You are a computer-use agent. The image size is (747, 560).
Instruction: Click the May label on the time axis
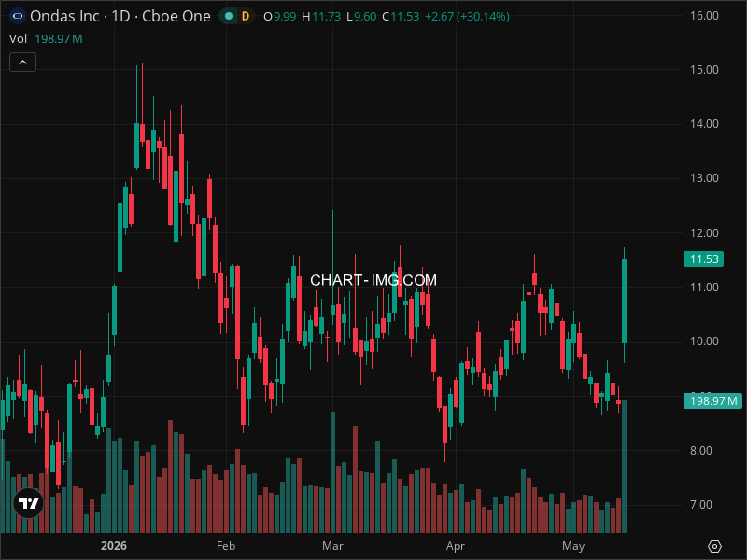click(x=573, y=546)
